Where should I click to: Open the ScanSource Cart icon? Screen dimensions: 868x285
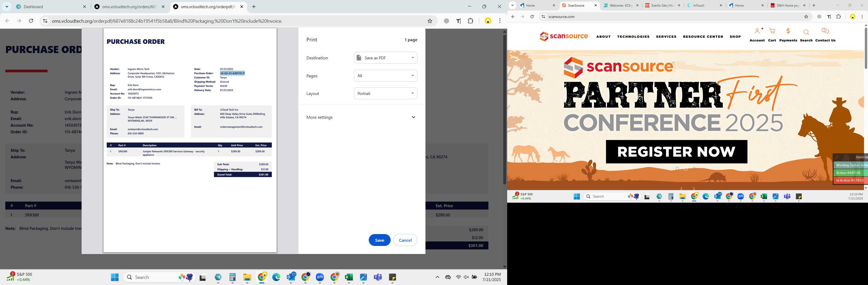click(x=772, y=31)
